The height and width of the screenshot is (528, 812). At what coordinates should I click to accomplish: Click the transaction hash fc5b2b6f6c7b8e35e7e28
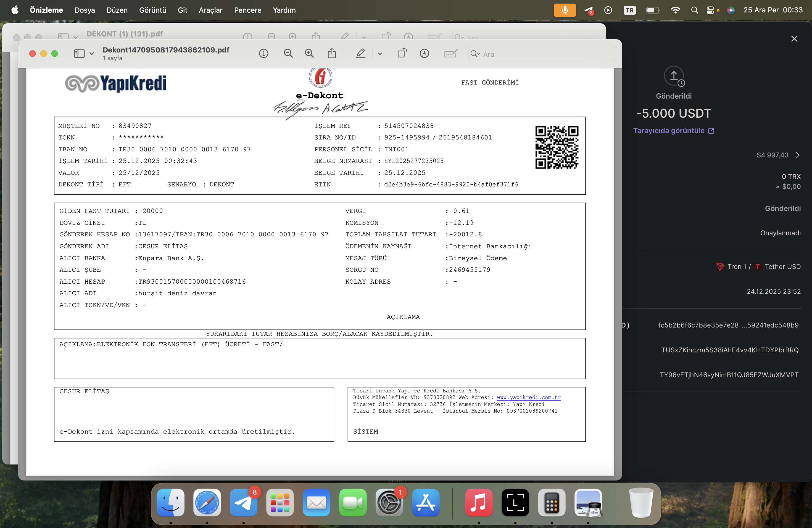point(728,325)
